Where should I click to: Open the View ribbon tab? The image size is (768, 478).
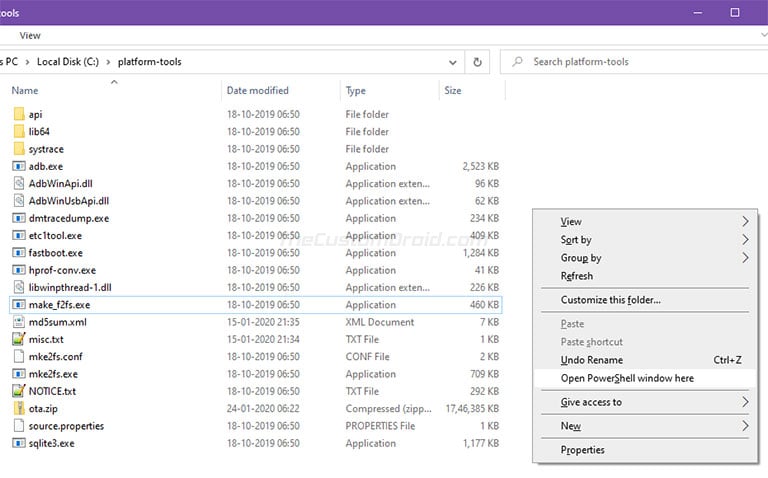click(x=30, y=35)
